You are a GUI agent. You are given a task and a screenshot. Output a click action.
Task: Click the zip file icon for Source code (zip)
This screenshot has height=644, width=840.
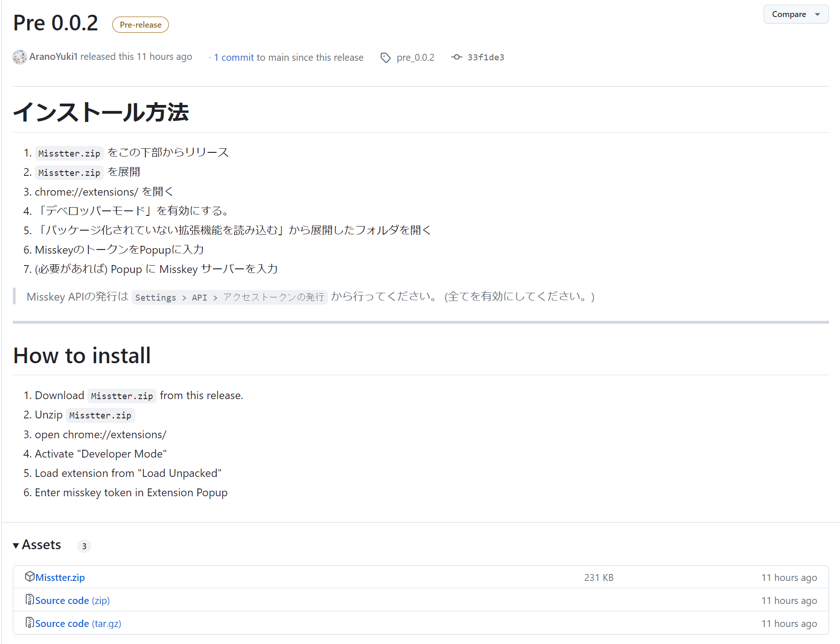click(29, 599)
